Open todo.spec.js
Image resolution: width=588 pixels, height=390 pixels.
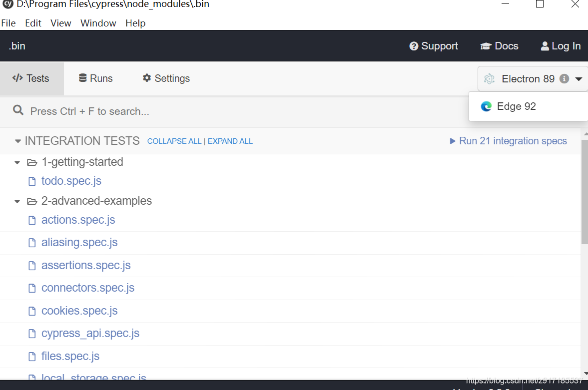coord(71,181)
